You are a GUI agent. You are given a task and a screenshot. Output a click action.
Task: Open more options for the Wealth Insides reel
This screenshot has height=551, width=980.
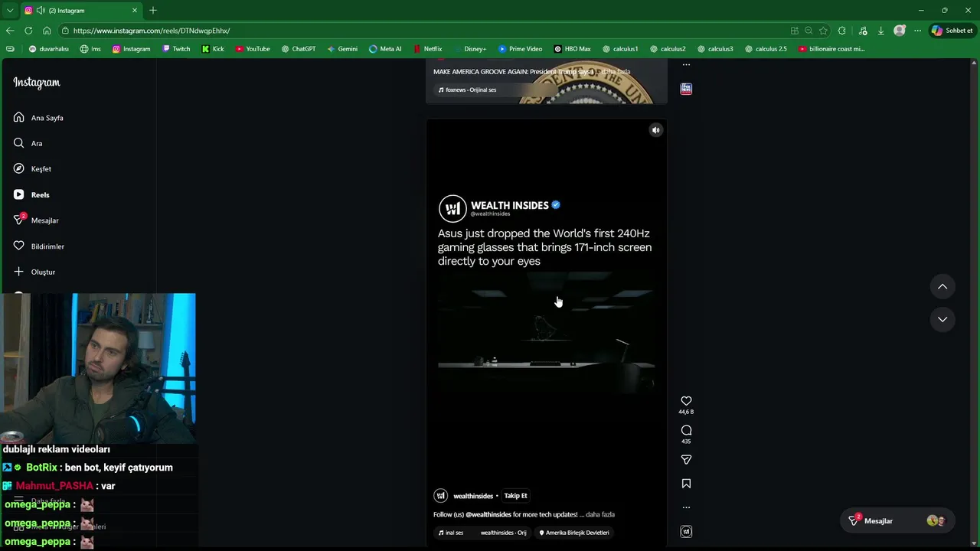click(x=686, y=507)
